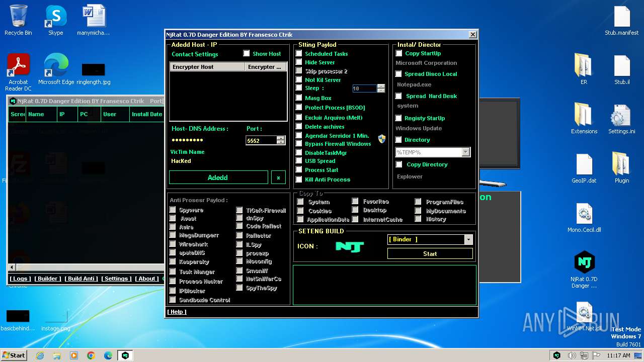Tick the DisableTaskMgr checkbox
The image size is (644, 362).
point(299,153)
